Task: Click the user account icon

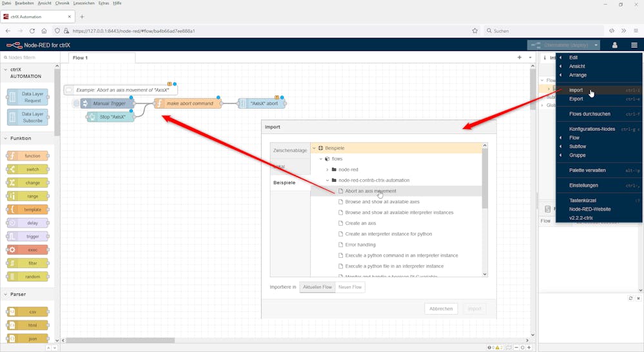Action: click(615, 45)
